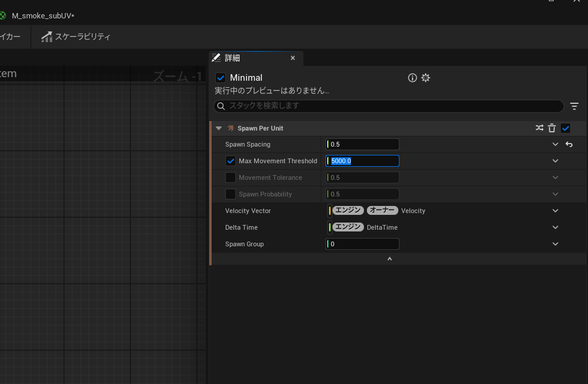The width and height of the screenshot is (588, 384).
Task: Click the Delta Time label
Action: coord(241,227)
